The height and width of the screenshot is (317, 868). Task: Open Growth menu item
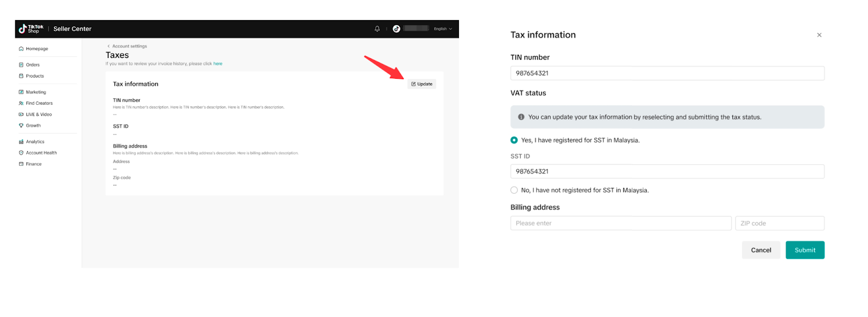pos(33,125)
